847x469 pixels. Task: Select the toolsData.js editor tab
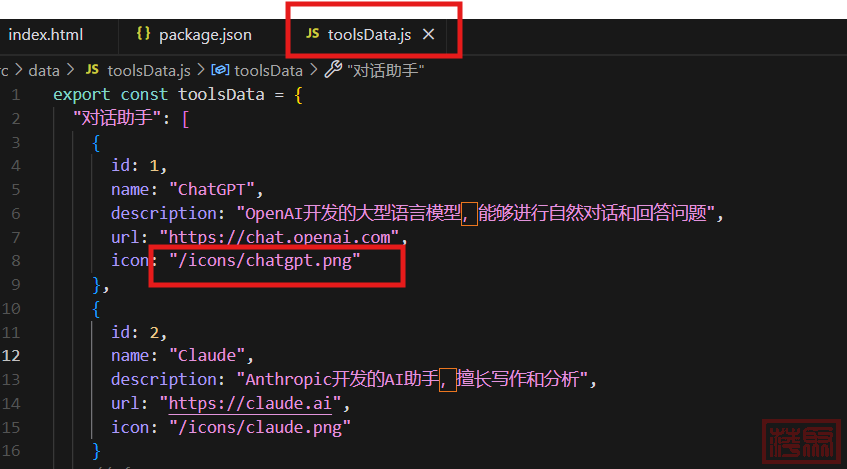coord(369,35)
